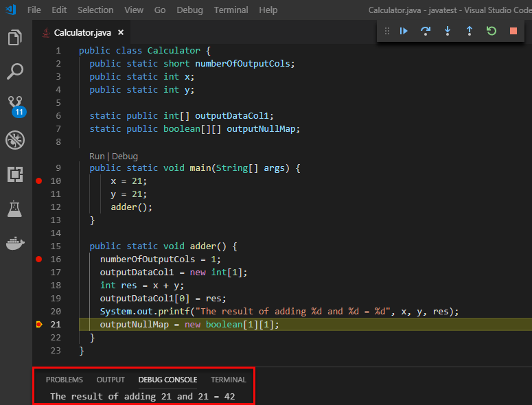Click the Run CodeLens link above main
Viewport: 532px width, 405px height.
coord(97,156)
